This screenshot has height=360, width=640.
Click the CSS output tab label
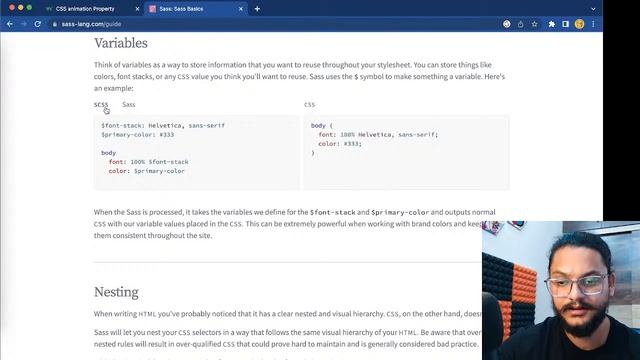(x=309, y=104)
